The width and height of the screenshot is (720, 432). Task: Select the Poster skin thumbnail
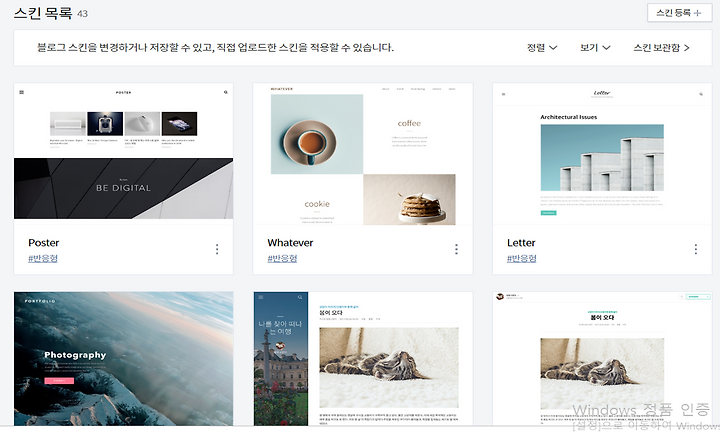[124, 154]
